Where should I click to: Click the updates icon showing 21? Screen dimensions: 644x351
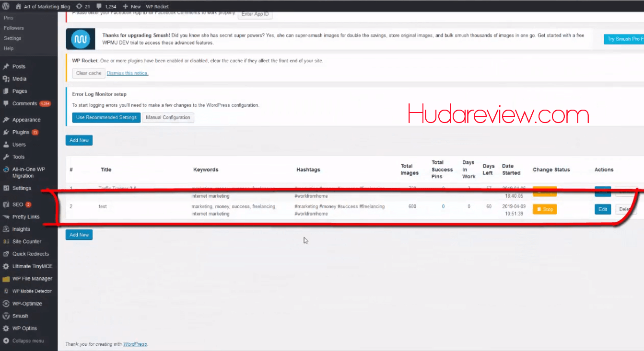tap(83, 7)
